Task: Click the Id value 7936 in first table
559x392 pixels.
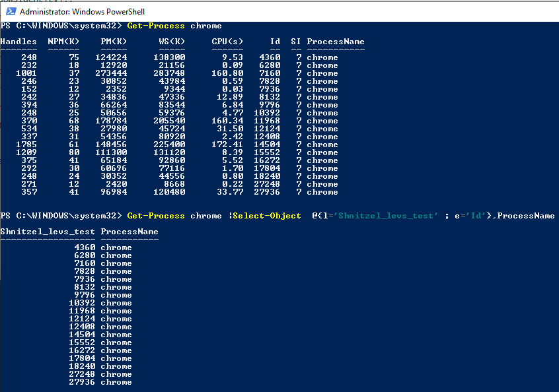Action: [270, 89]
